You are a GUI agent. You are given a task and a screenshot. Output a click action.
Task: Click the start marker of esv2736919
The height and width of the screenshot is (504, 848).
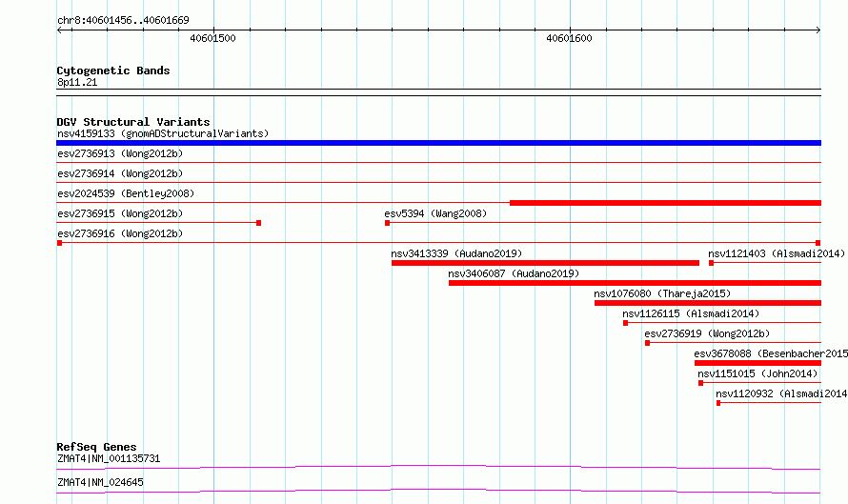point(647,343)
